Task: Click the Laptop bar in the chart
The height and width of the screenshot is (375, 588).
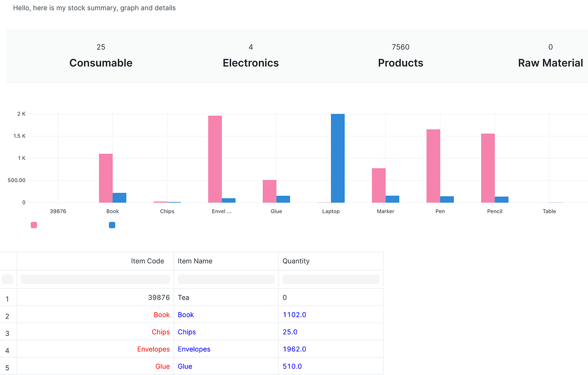Action: (338, 157)
